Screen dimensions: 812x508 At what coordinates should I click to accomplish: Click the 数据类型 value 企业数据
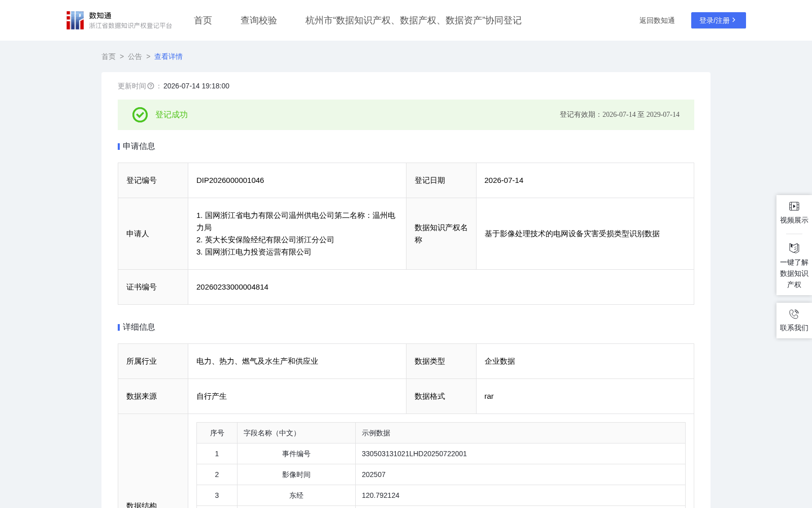pos(500,361)
